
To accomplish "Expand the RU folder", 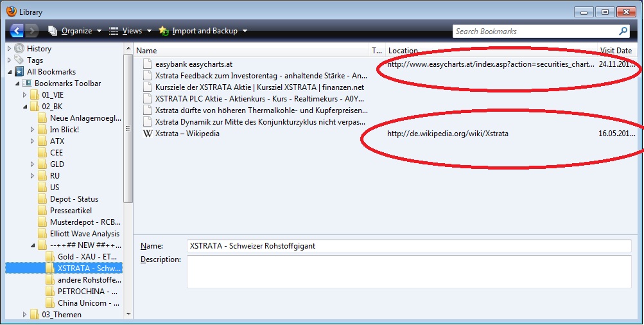I will point(33,176).
